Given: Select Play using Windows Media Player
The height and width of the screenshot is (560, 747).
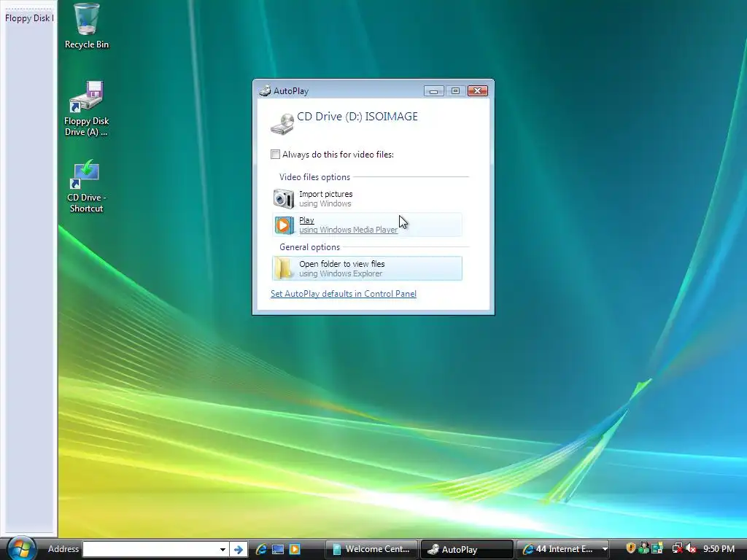Looking at the screenshot, I should (x=367, y=225).
